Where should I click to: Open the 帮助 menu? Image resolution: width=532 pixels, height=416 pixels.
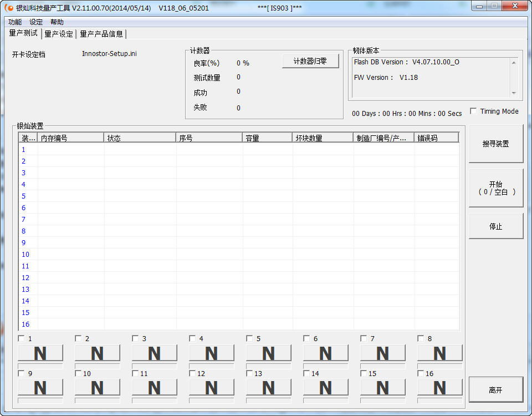(57, 22)
